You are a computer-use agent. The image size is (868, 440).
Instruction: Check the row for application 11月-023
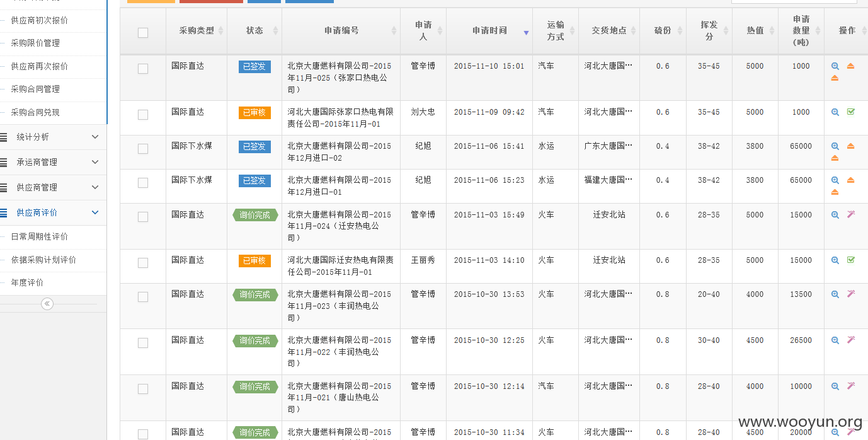point(143,297)
